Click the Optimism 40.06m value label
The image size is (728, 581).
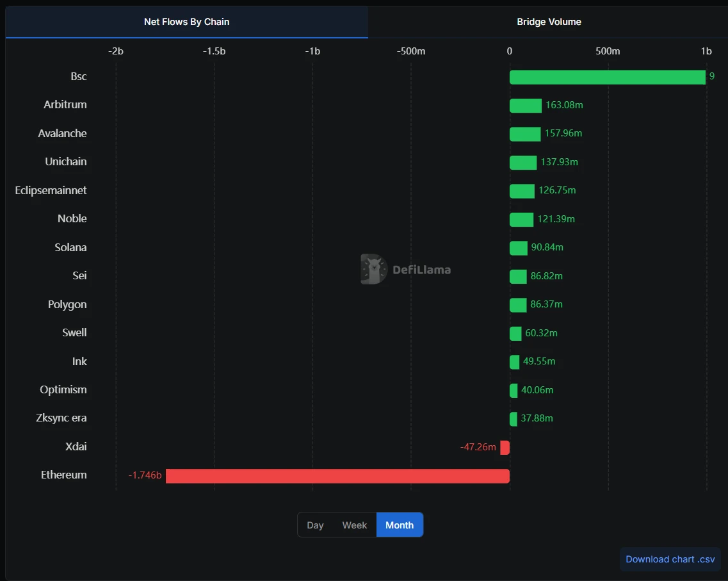tap(537, 390)
